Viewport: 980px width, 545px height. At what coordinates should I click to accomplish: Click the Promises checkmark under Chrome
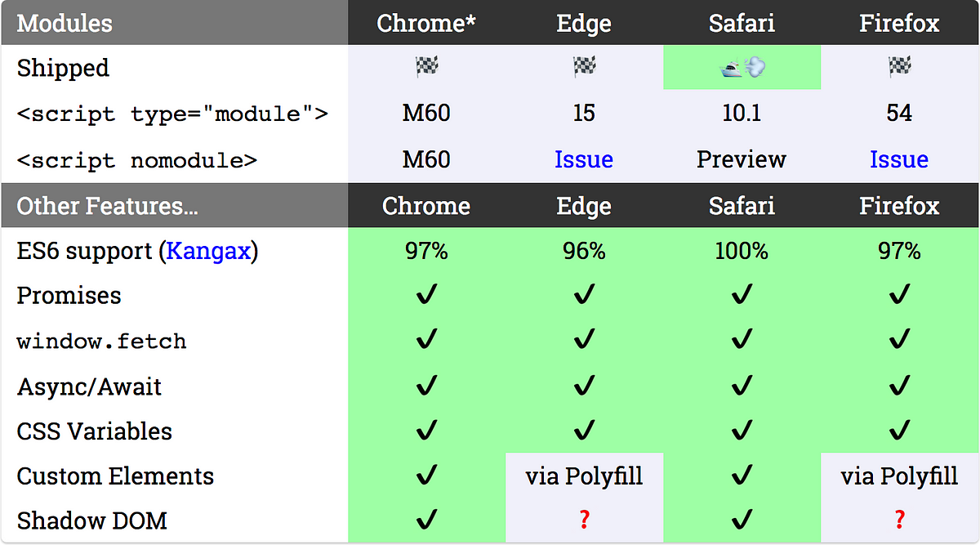pyautogui.click(x=426, y=294)
